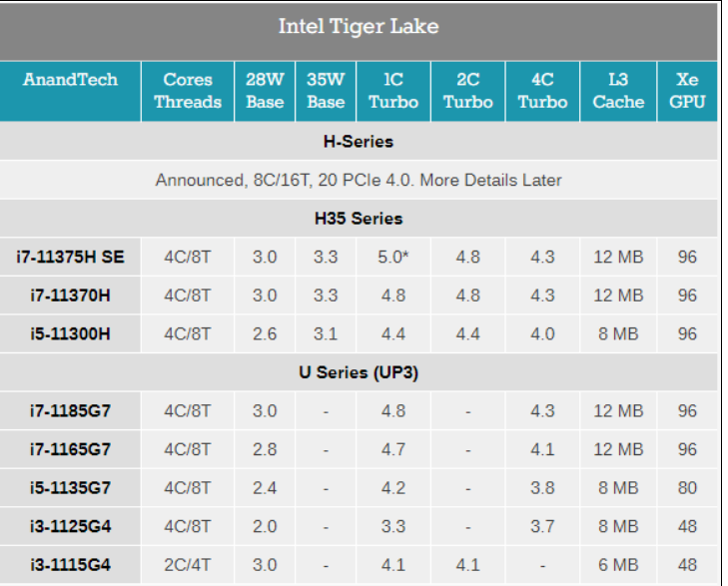Select the i7-11375H SE processor name
728x586 pixels.
(70, 257)
